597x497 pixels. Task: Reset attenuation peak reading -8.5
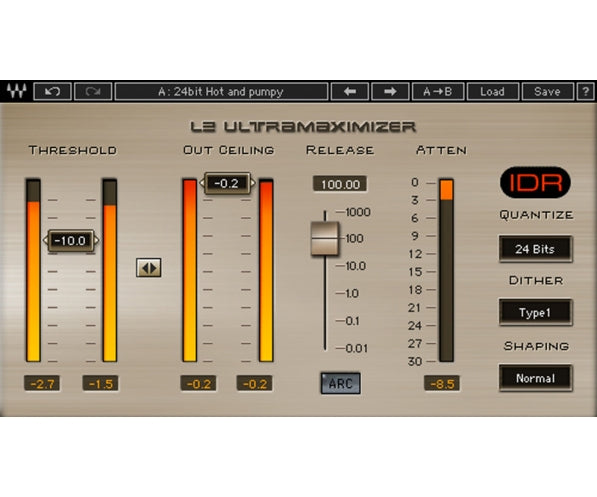(x=442, y=383)
